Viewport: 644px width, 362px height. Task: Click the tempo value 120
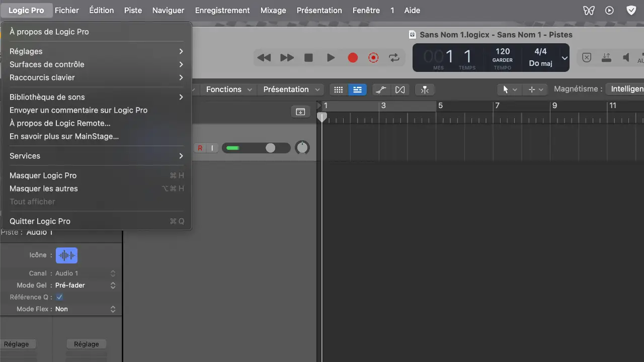tap(503, 51)
